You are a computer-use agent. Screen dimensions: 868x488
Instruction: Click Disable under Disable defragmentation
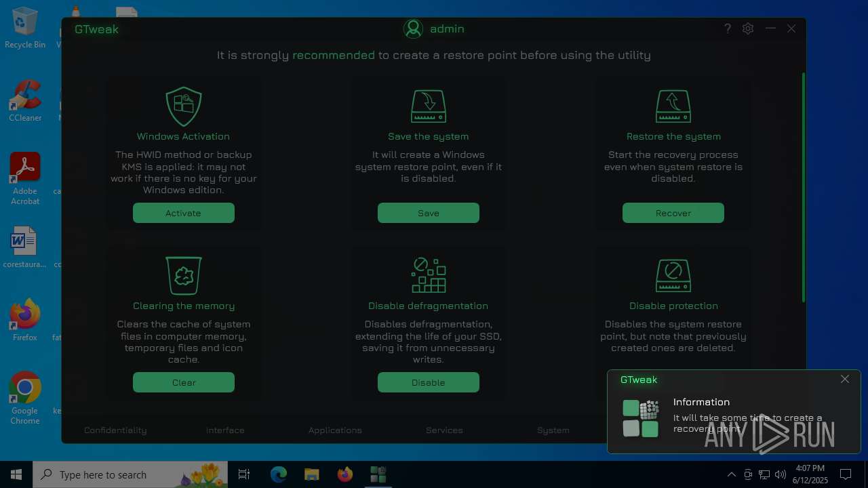pos(429,382)
